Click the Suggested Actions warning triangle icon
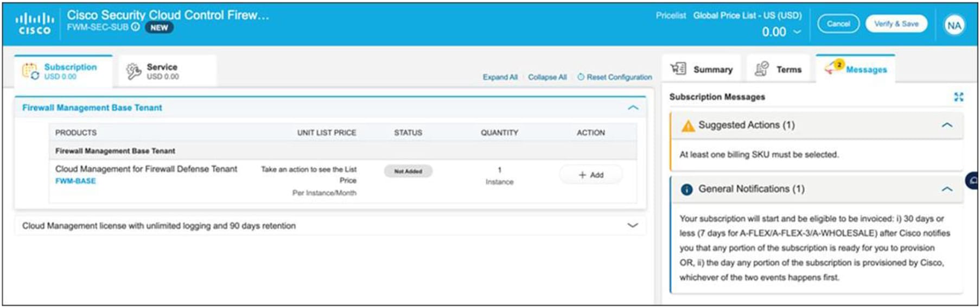The image size is (980, 308). (688, 126)
